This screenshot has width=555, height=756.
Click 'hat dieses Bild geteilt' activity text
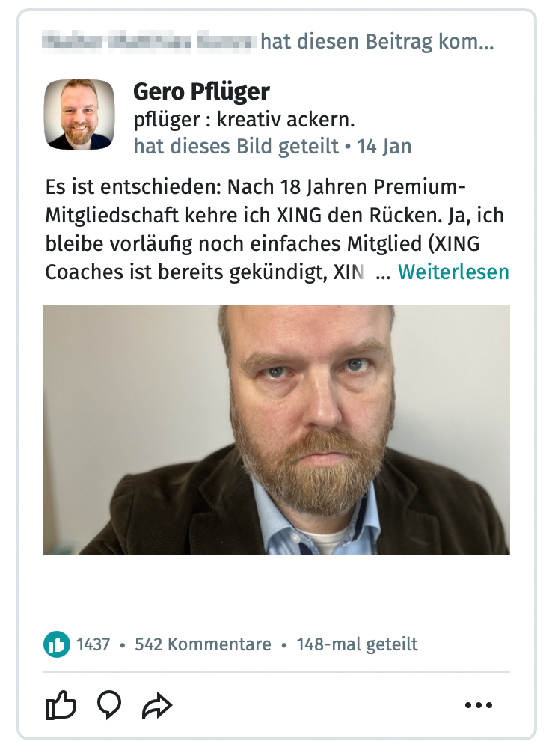pos(236,147)
